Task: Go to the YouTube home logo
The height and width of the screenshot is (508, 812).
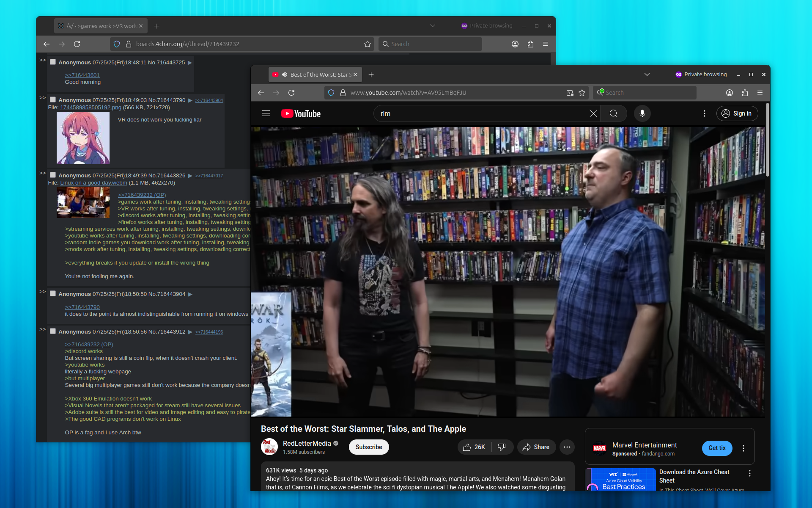Action: click(x=301, y=113)
